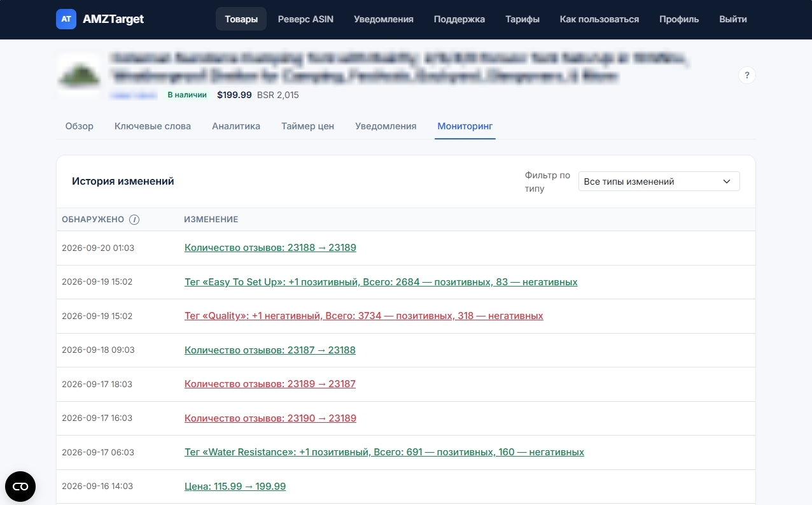Open the Easy To Set Up tag change

point(381,281)
